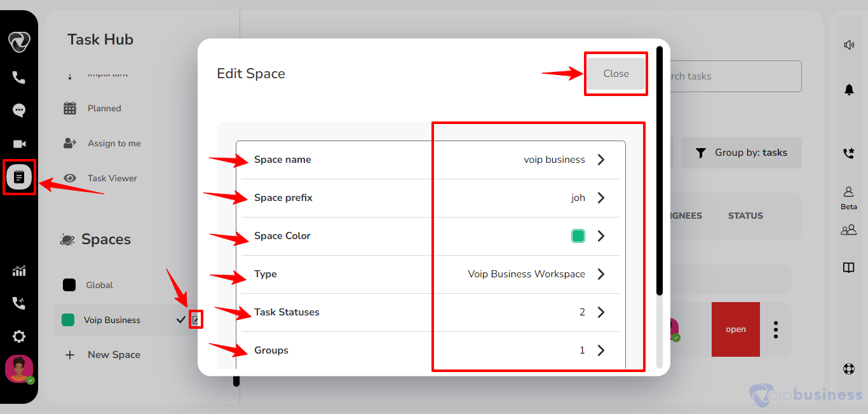Open the analytics chart section

coord(19,271)
